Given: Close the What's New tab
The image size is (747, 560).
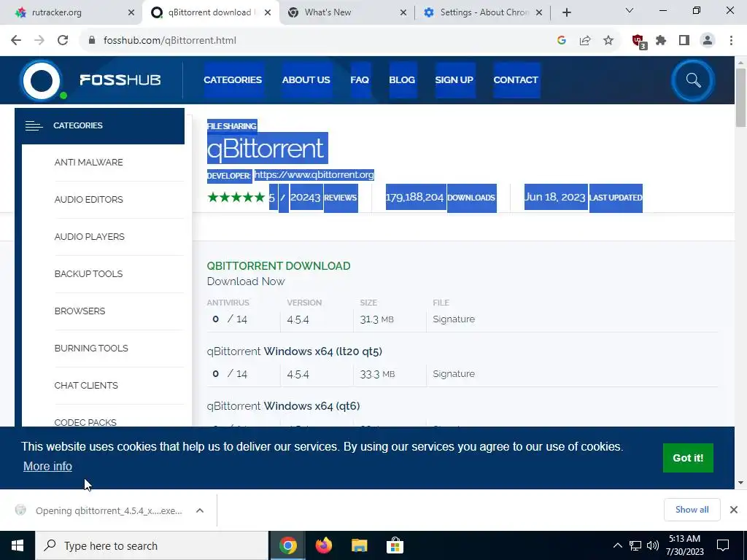Looking at the screenshot, I should point(403,12).
